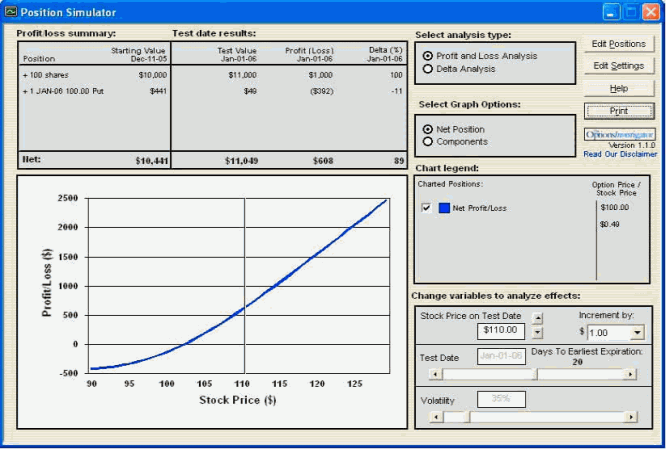The width and height of the screenshot is (666, 449).
Task: Open Edit Positions dialog
Action: (x=619, y=44)
